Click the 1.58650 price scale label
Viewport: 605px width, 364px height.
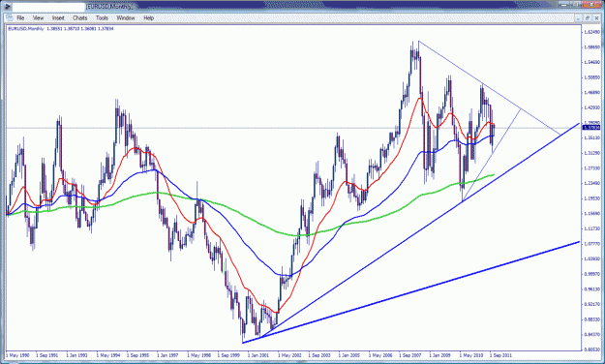pos(591,47)
